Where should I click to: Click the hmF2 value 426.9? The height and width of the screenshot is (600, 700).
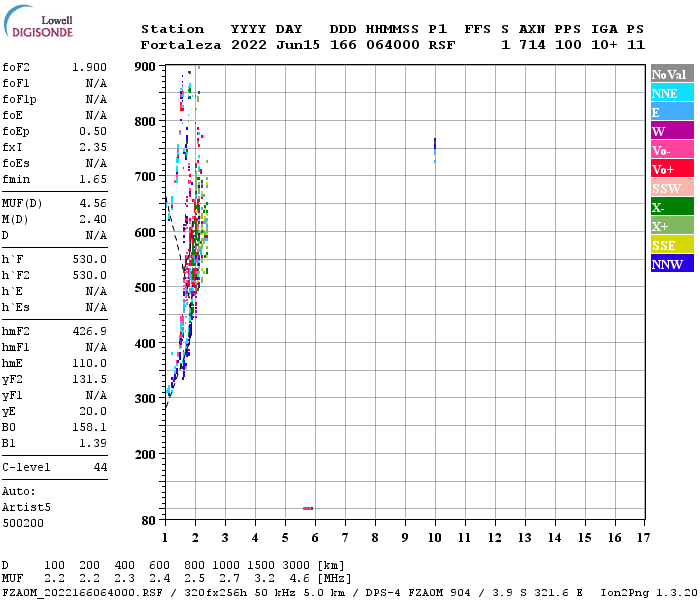pyautogui.click(x=89, y=331)
